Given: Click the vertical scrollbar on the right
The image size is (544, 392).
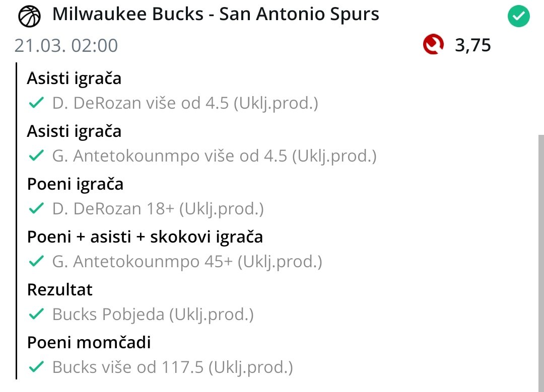Looking at the screenshot, I should click(541, 263).
